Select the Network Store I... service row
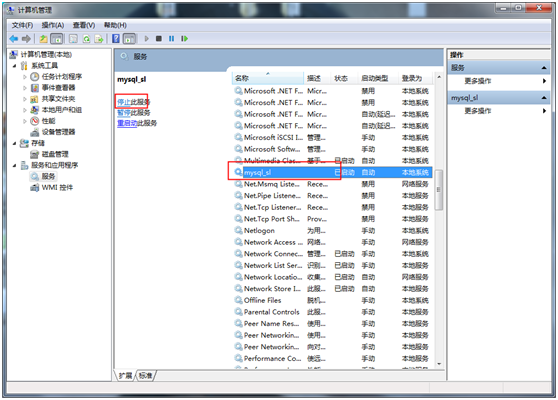This screenshot has height=400, width=558. (x=333, y=289)
